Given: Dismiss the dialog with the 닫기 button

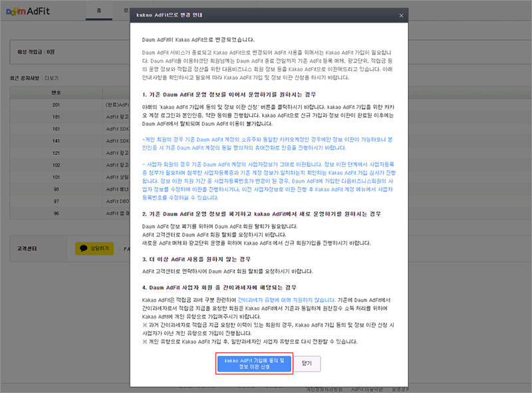Looking at the screenshot, I should 307,364.
